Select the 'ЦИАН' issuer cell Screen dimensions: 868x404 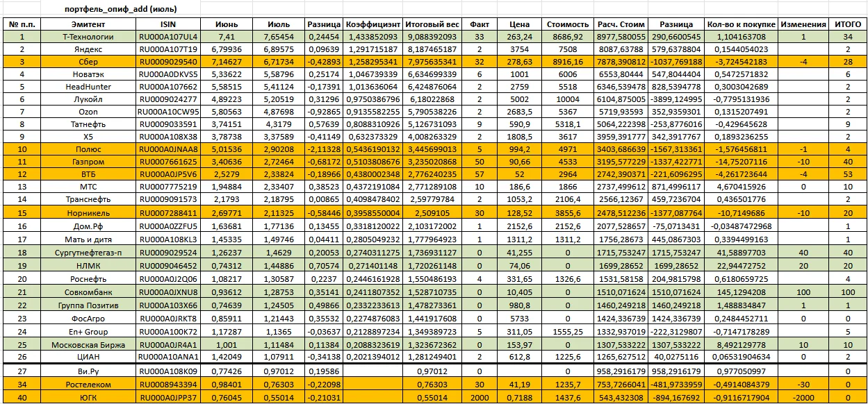click(x=88, y=357)
